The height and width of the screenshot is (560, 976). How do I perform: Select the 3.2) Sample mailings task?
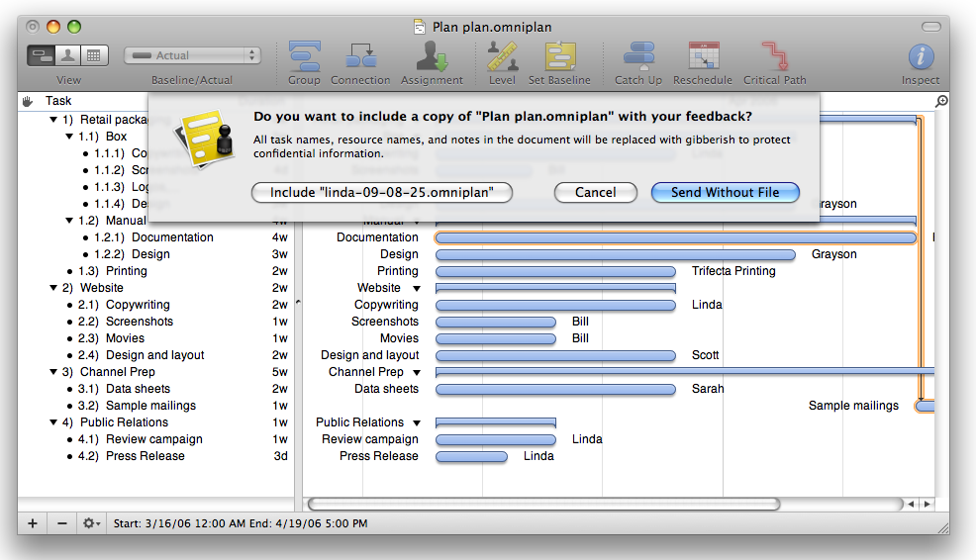[x=155, y=405]
